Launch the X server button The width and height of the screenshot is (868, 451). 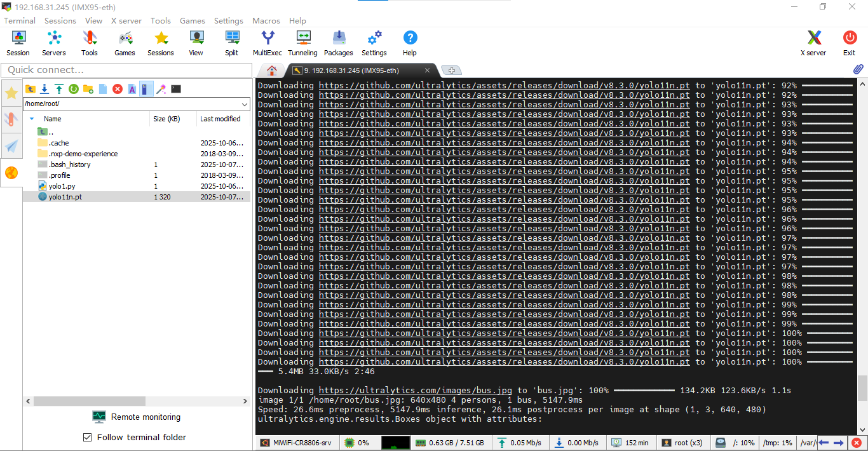tap(814, 44)
